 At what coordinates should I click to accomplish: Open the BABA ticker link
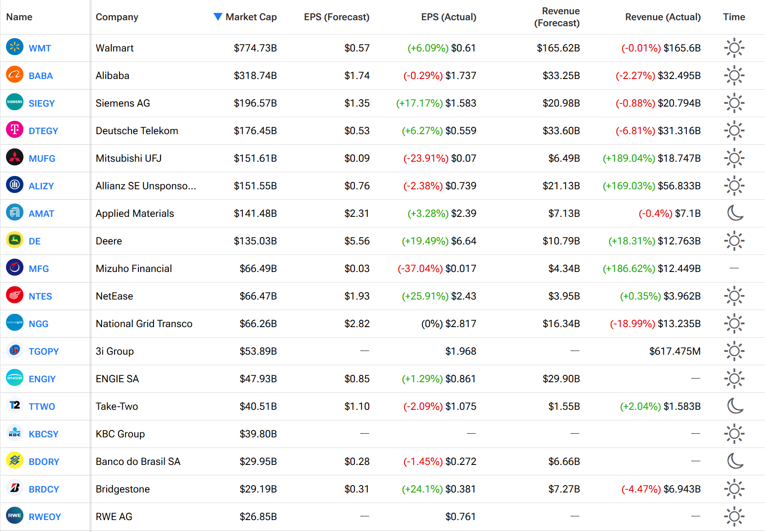click(41, 76)
